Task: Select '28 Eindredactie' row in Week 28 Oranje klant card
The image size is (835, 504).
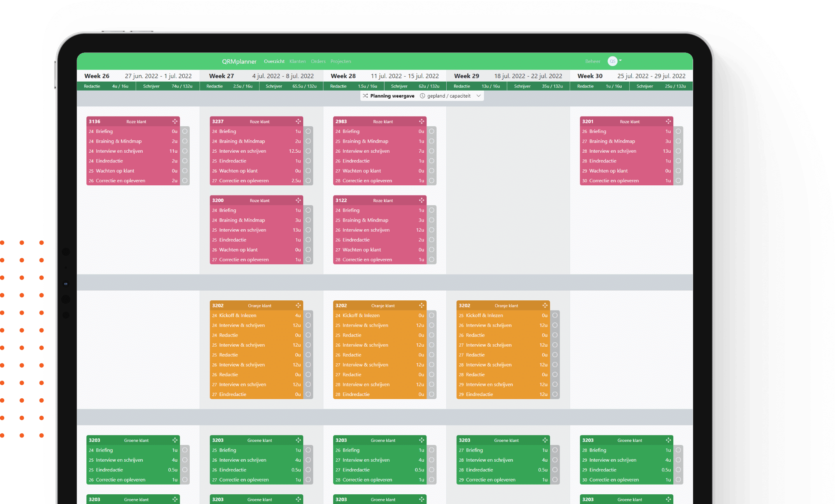Action: [x=379, y=394]
